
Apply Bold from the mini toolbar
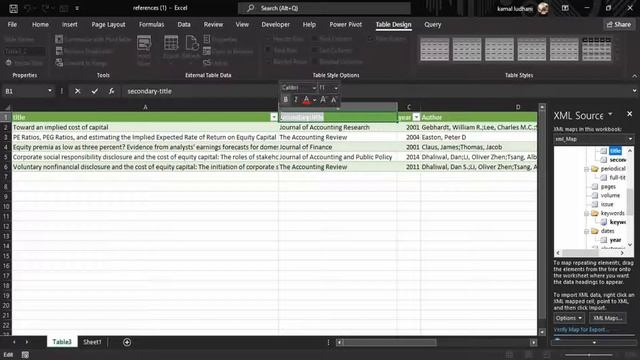point(286,99)
